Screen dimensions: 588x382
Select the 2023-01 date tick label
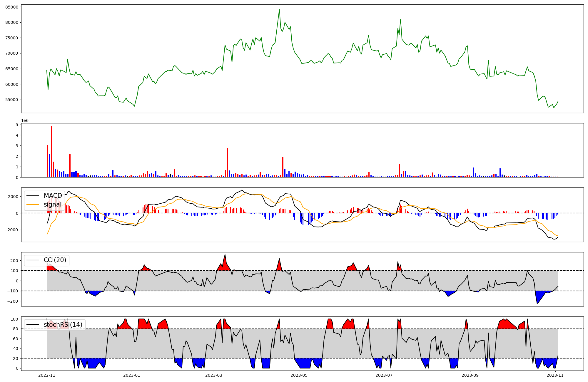[132, 375]
